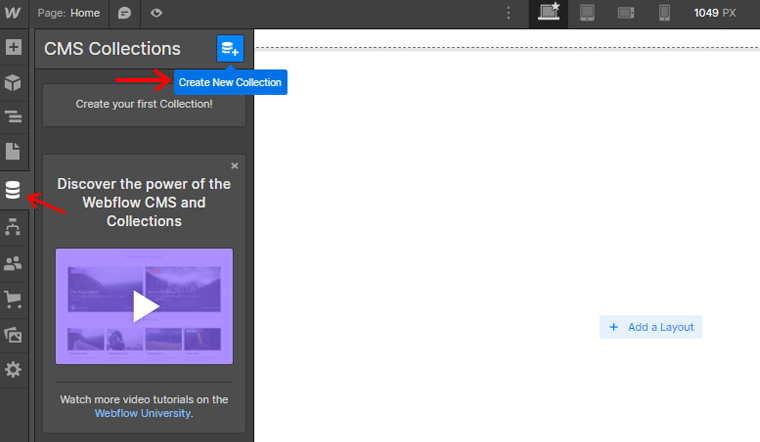The height and width of the screenshot is (442, 760).
Task: Toggle preview mode with the eye icon
Action: 157,13
